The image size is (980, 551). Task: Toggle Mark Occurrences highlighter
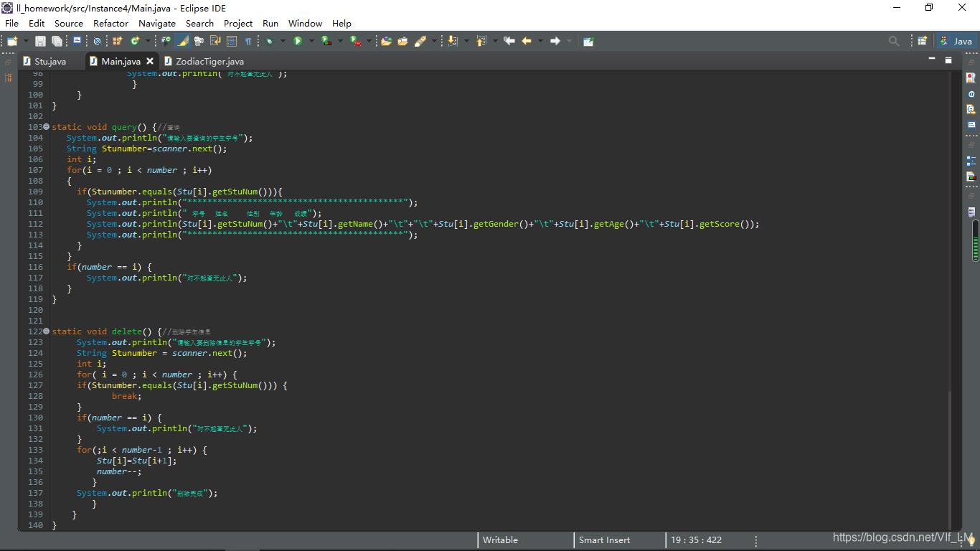[182, 41]
